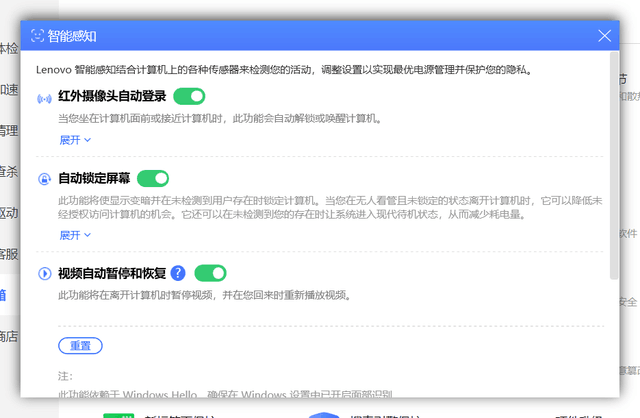The height and width of the screenshot is (418, 640).
Task: Toggle 视频自动暂停和恢复 switch
Action: tap(210, 273)
